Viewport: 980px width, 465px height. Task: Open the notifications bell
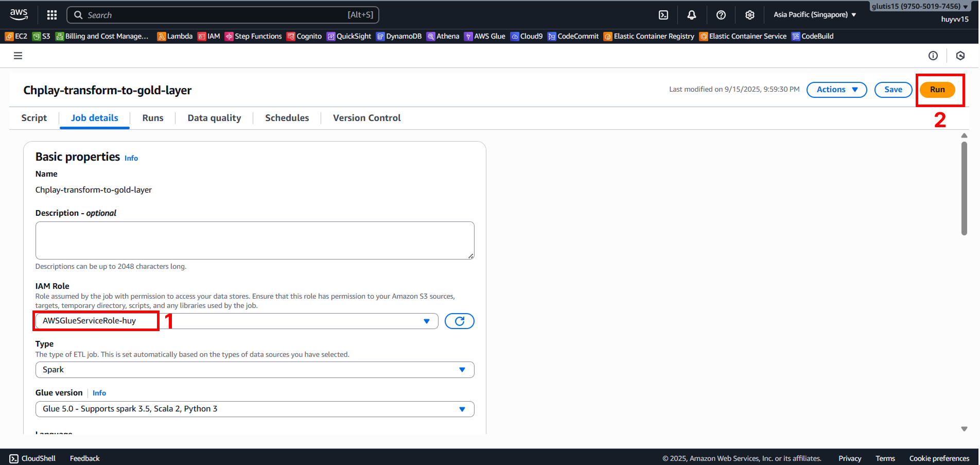[692, 15]
